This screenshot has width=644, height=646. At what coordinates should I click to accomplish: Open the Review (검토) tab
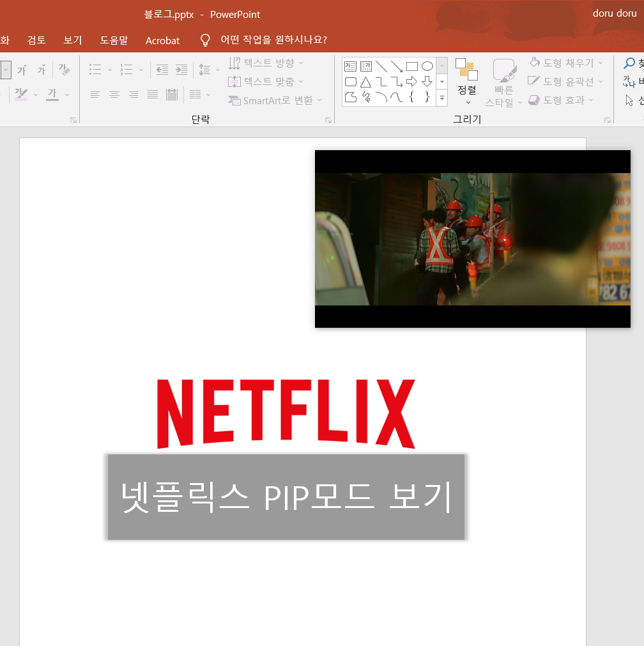tap(36, 40)
